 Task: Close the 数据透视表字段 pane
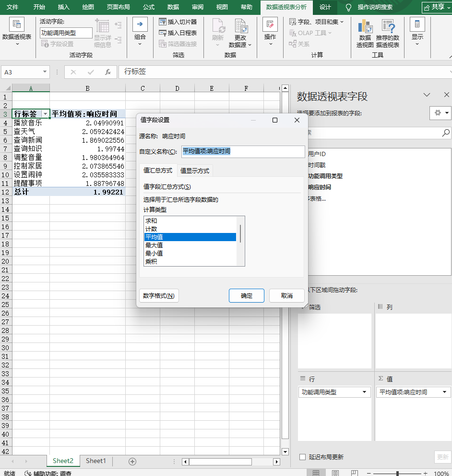click(x=447, y=95)
